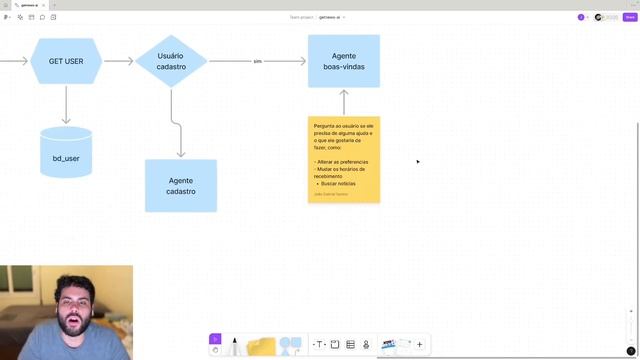This screenshot has width=640, height=360.
Task: Select the Section tool
Action: pyautogui.click(x=335, y=344)
